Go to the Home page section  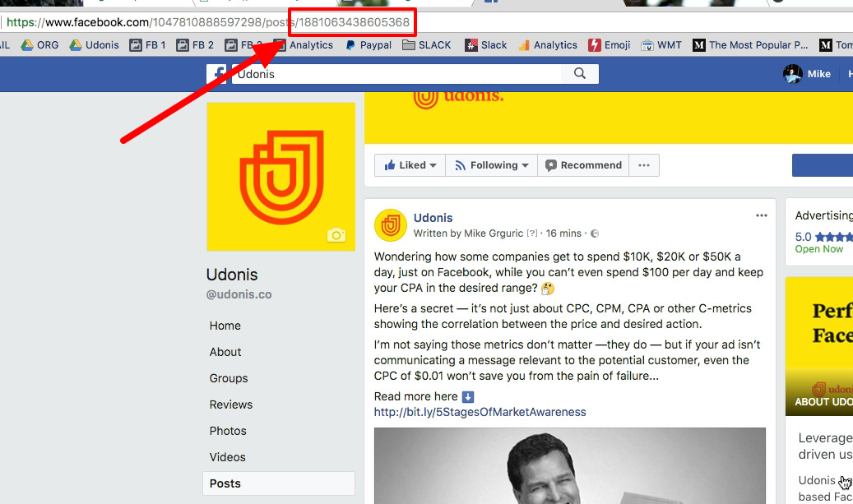(x=225, y=326)
